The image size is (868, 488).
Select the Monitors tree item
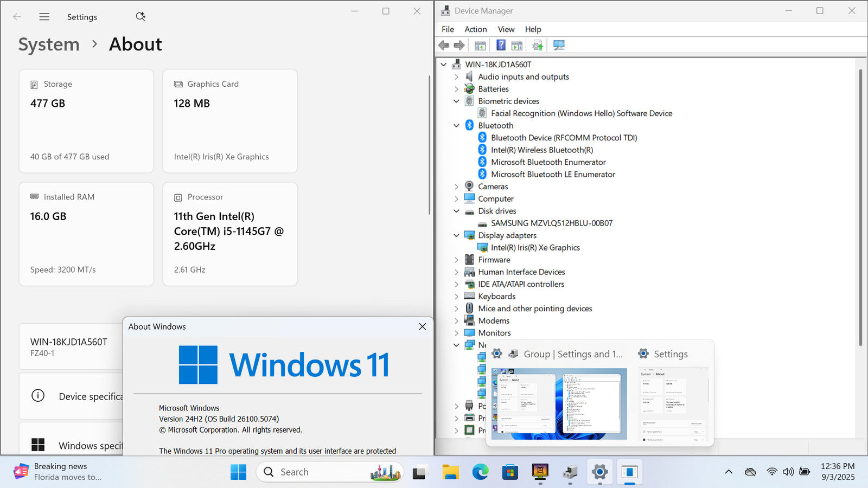(494, 333)
